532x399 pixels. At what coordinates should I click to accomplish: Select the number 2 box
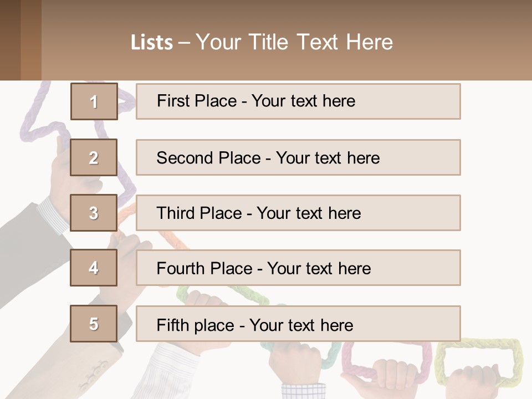click(x=94, y=157)
